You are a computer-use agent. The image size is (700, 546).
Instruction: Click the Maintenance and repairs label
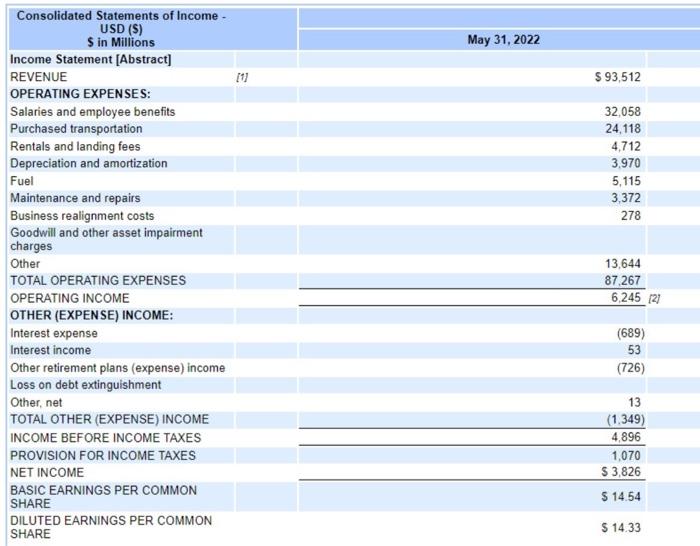click(x=75, y=198)
